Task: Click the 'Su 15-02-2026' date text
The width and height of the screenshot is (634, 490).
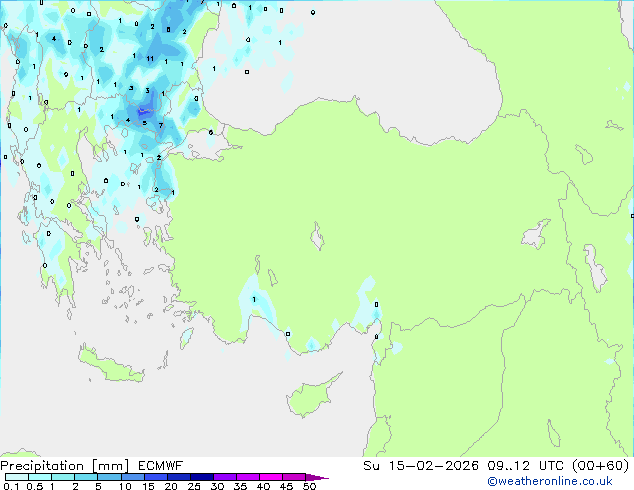Action: [x=421, y=466]
